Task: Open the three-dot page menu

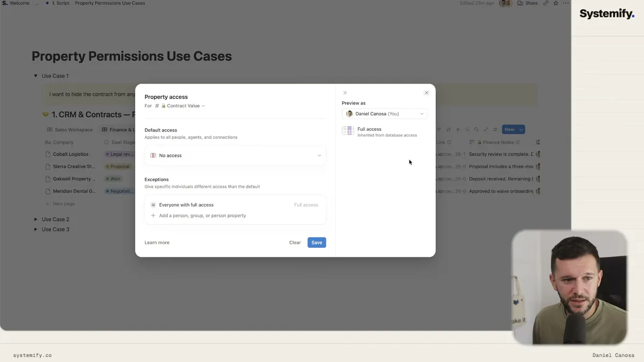Action: (x=565, y=3)
